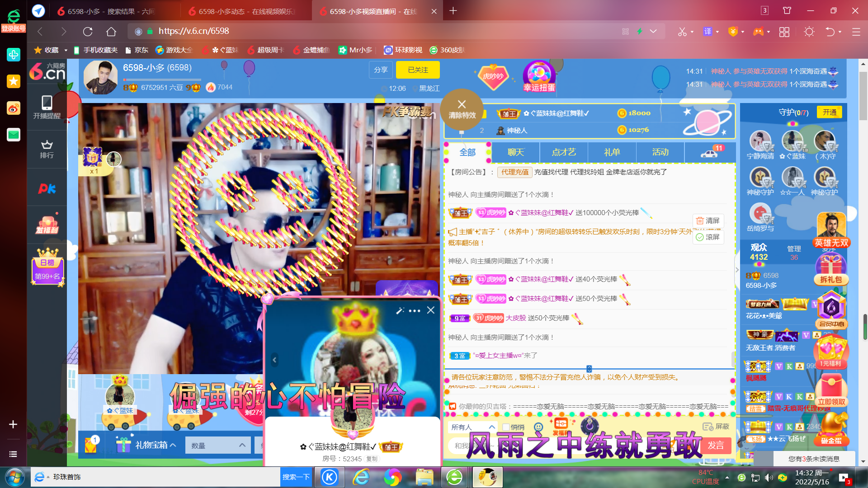Image resolution: width=868 pixels, height=488 pixels.
Task: Open the emoji smiley picker in chat
Action: [538, 427]
